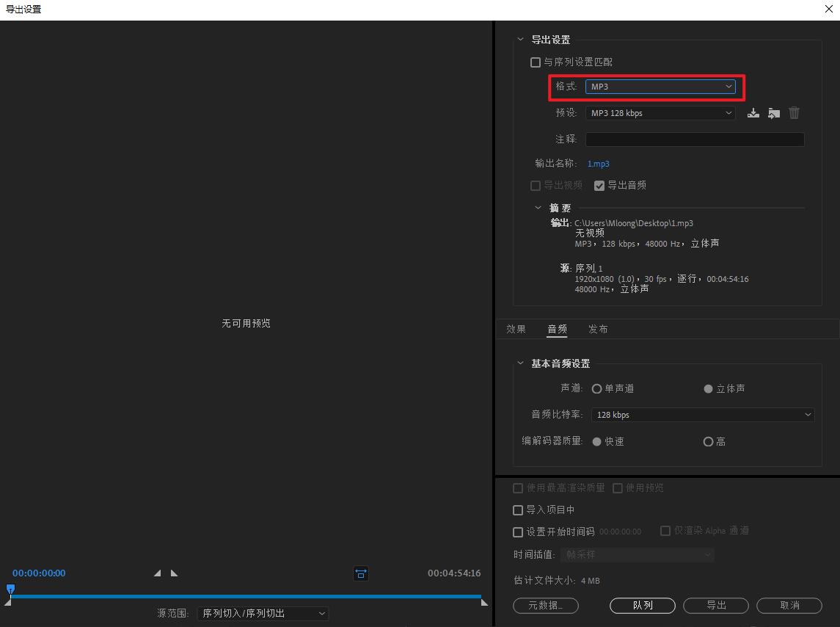Open the 格式 format dropdown showing MP3

click(660, 86)
